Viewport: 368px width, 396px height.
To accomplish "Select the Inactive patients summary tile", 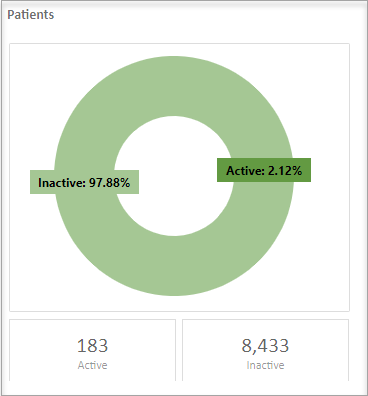I will 265,350.
